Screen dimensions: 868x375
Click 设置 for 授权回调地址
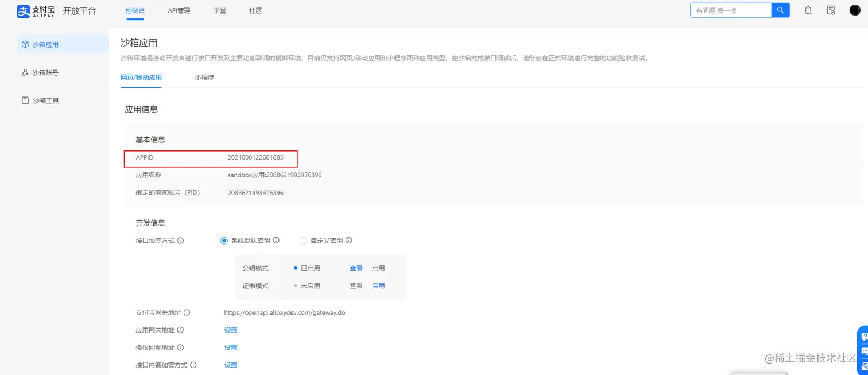pyautogui.click(x=230, y=347)
